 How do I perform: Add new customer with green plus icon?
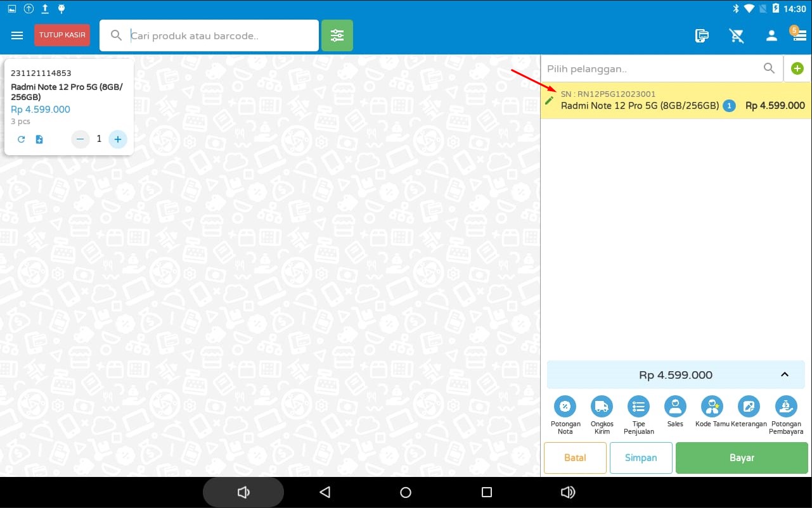click(x=797, y=68)
